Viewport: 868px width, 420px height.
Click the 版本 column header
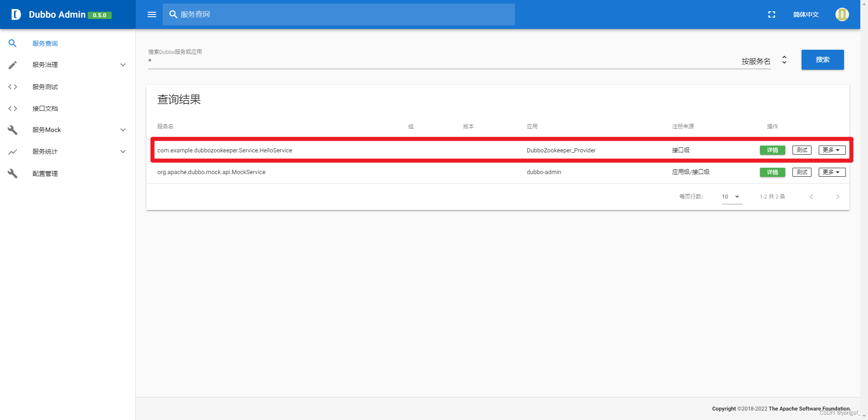click(x=468, y=127)
